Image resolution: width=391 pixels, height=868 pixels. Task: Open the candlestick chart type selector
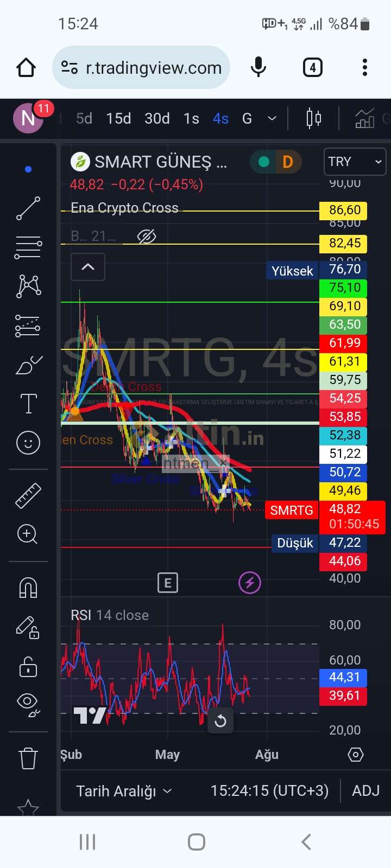[x=313, y=118]
